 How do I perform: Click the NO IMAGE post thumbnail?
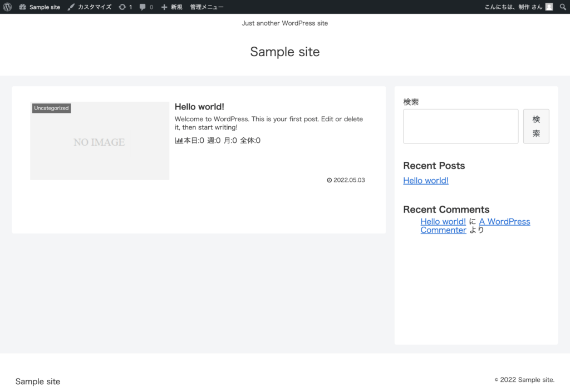click(x=100, y=141)
